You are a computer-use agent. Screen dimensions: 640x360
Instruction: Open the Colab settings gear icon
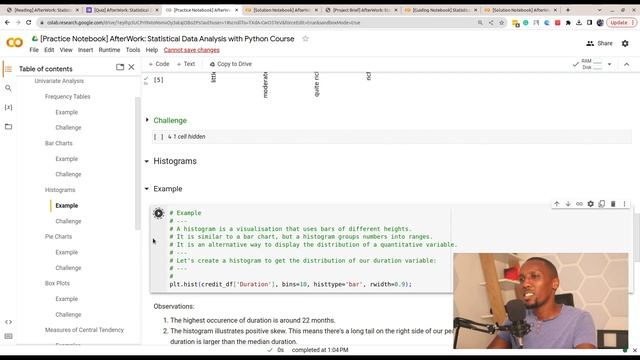pyautogui.click(x=625, y=43)
